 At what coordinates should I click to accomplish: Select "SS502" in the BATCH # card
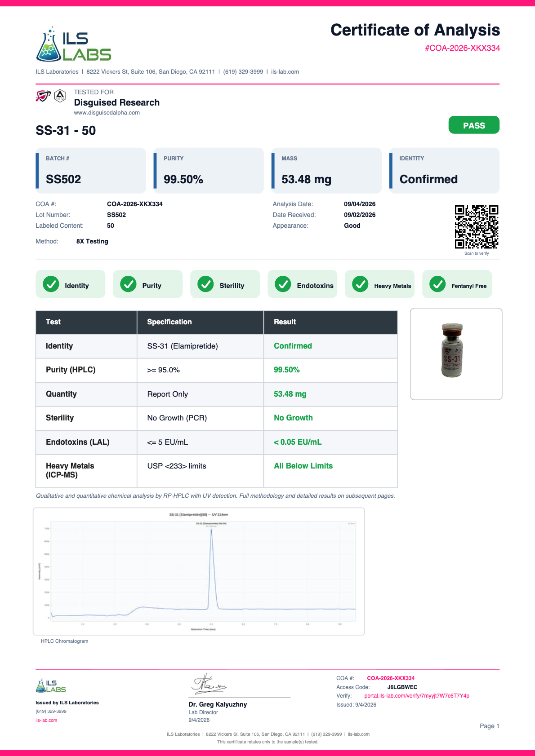coord(63,179)
